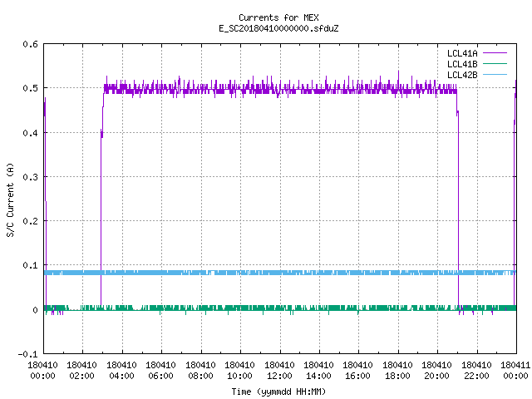Click the 0 y-axis tick label
Viewport: 532px width, 399px height.
(x=35, y=310)
